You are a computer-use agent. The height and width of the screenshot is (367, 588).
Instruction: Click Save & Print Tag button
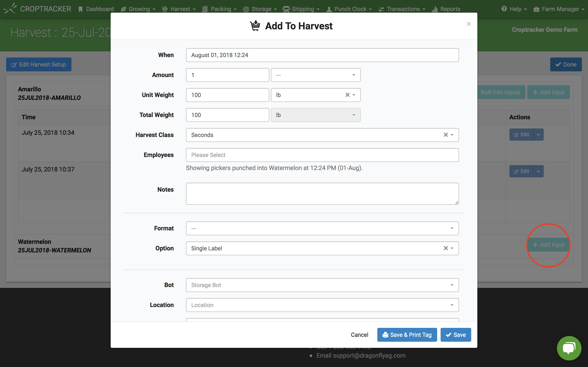(407, 334)
